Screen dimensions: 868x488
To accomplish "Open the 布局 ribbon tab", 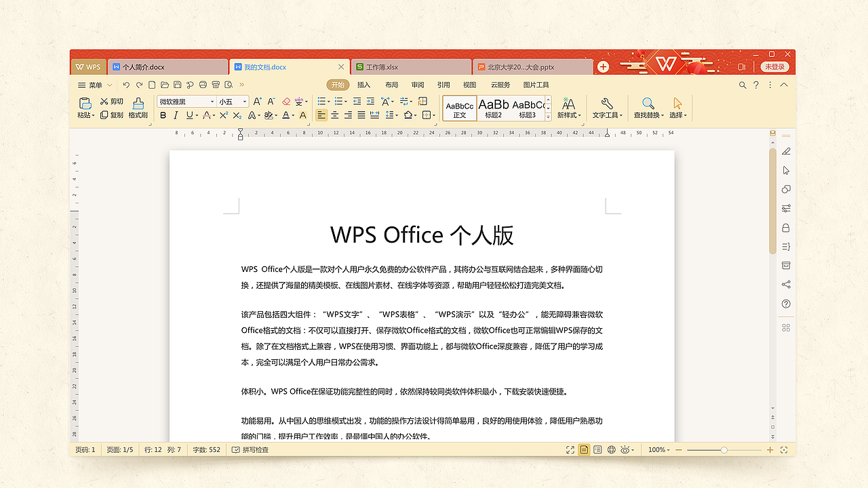I will click(391, 85).
